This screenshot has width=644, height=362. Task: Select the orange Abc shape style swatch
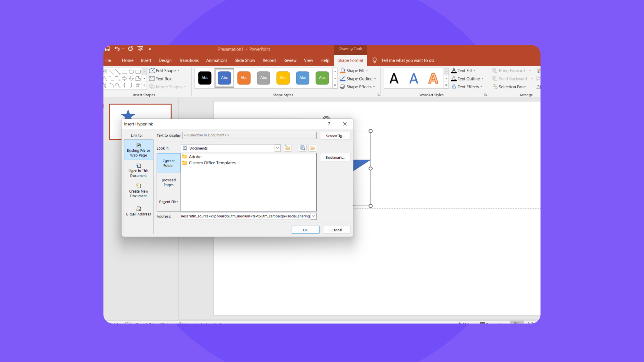click(x=244, y=78)
